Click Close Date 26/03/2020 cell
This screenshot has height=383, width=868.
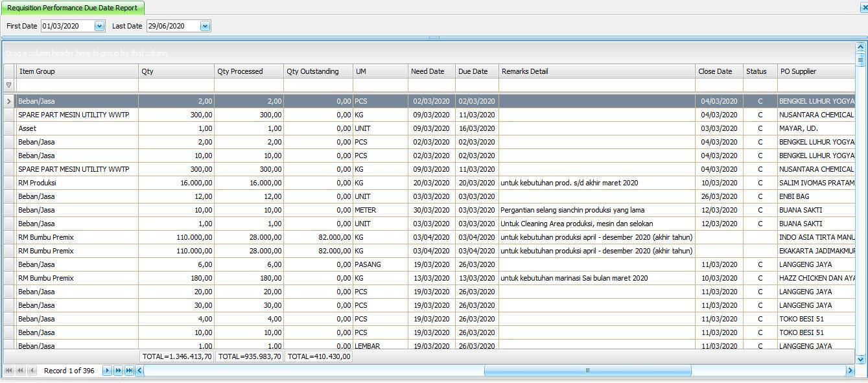[x=720, y=196]
